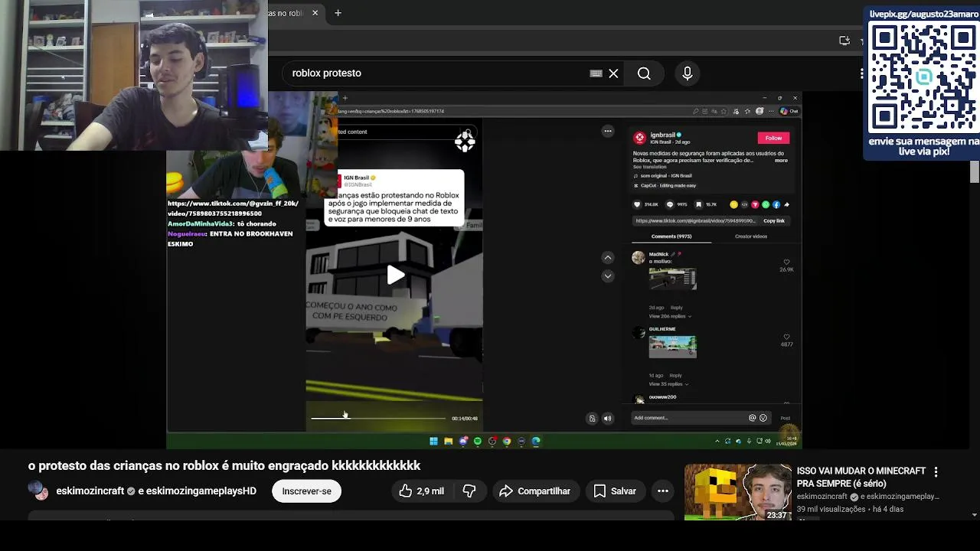Open the image in MadNick's comment

tap(672, 279)
